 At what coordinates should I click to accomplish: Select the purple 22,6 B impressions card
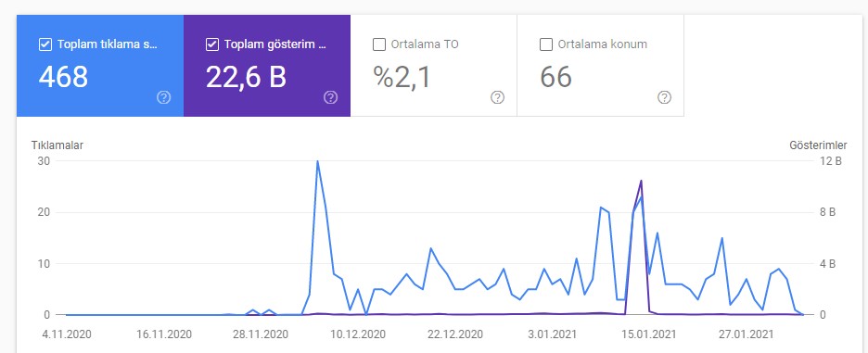tap(267, 66)
